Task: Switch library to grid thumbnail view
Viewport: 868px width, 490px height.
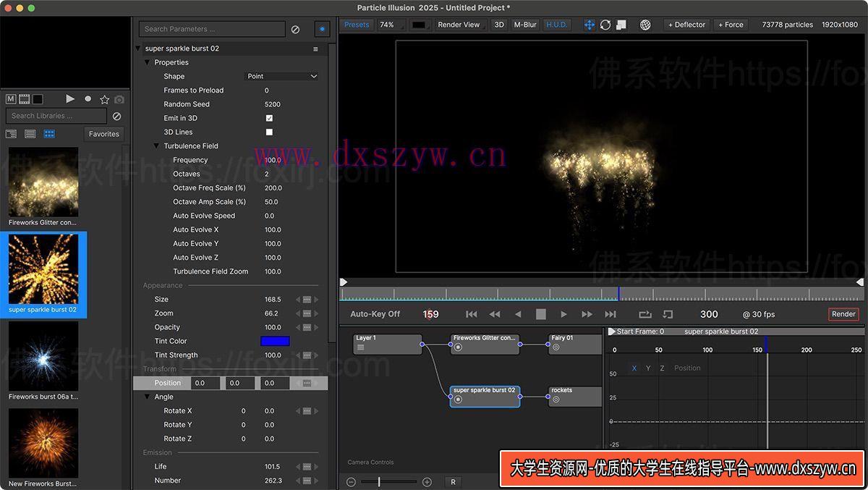Action: [49, 134]
